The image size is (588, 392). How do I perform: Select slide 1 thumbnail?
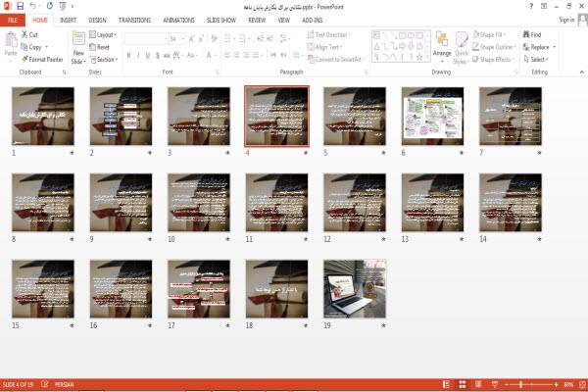43,117
